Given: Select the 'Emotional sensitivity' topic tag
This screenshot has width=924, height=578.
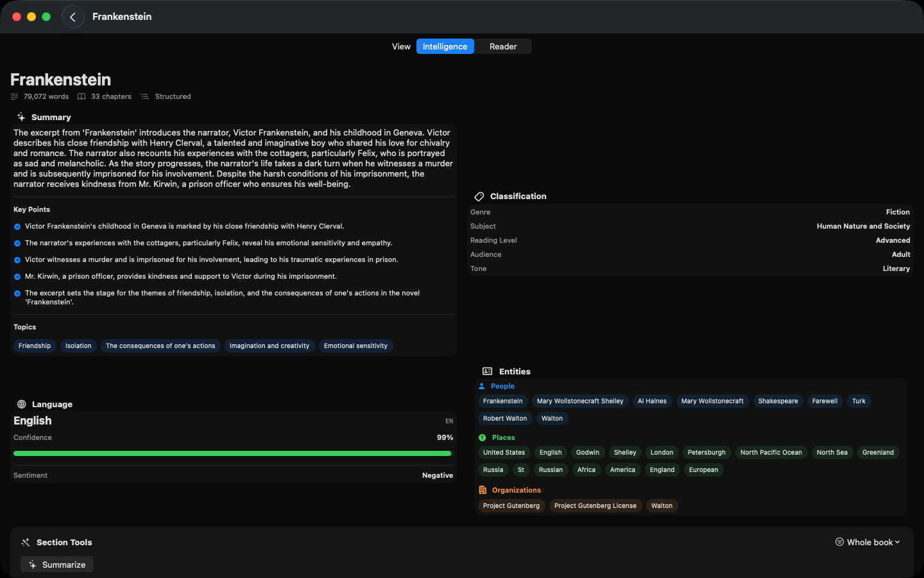Looking at the screenshot, I should [x=355, y=346].
